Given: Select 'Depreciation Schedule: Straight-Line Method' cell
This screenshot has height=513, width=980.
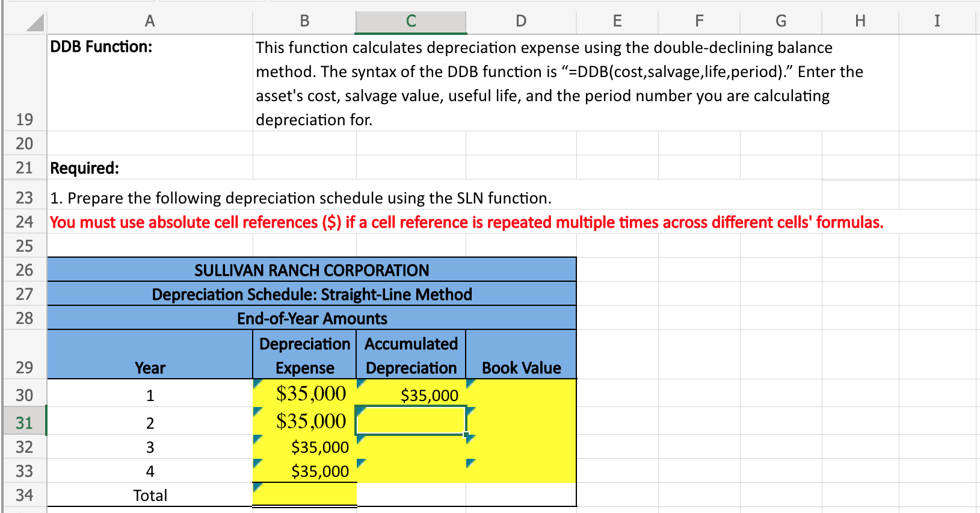Looking at the screenshot, I should point(312,294).
